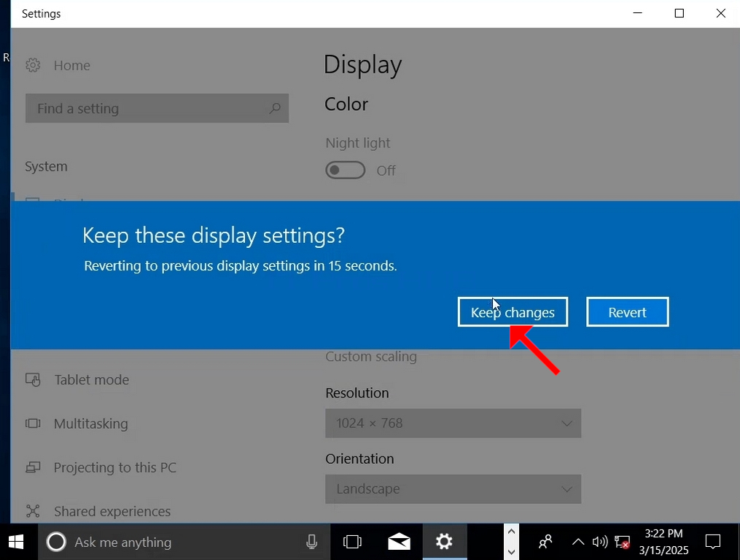Click the taskbar scroll down arrow

(511, 551)
